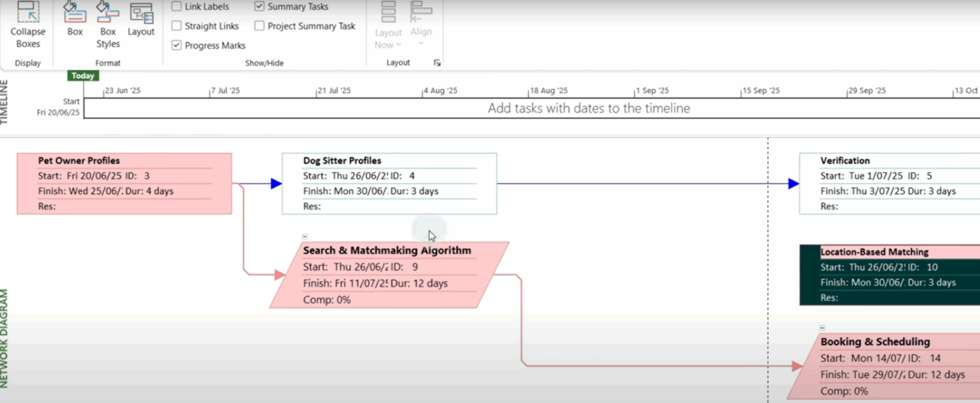The image size is (980, 403).
Task: Select the Dog Sitter Profiles task box
Action: pyautogui.click(x=389, y=183)
